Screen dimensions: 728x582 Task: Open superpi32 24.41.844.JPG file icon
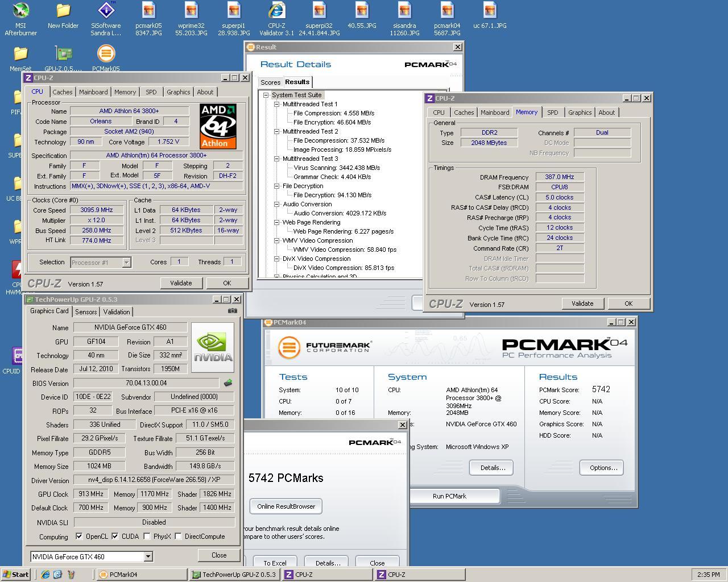click(319, 19)
